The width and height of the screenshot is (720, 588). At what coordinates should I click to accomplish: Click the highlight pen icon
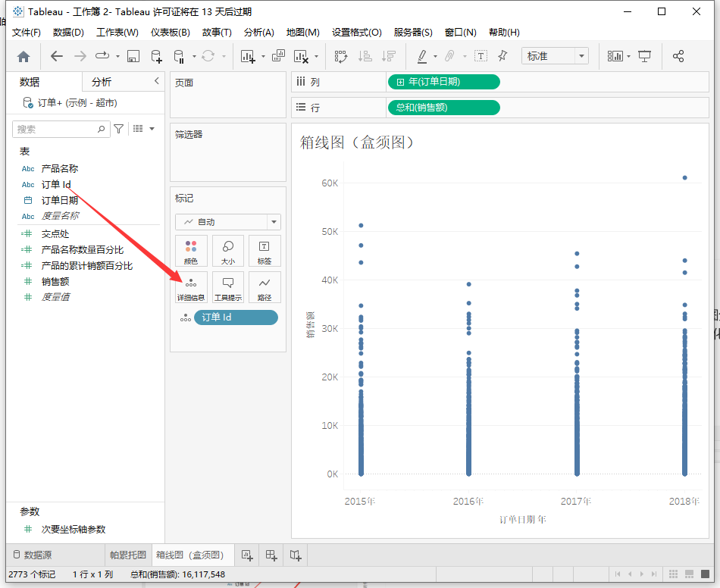(x=422, y=57)
